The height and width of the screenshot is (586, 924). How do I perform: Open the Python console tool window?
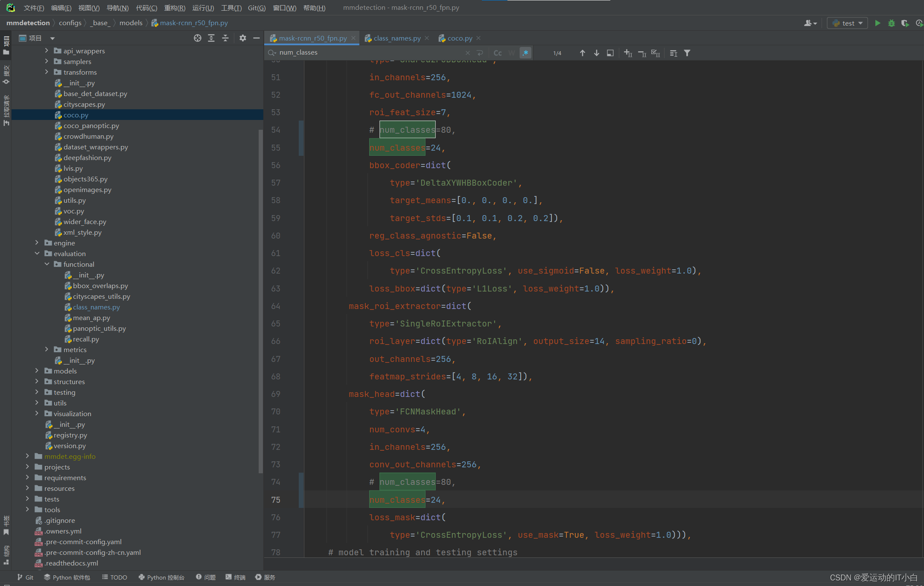pos(161,577)
